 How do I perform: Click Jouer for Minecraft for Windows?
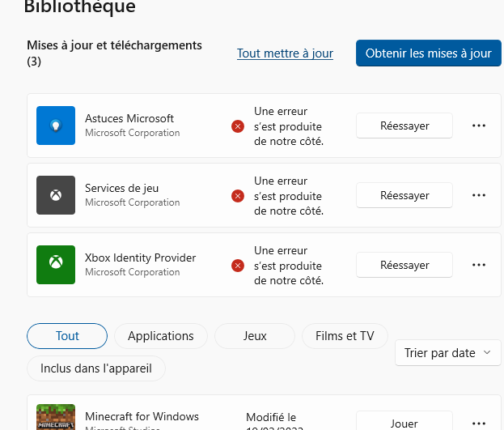404,421
